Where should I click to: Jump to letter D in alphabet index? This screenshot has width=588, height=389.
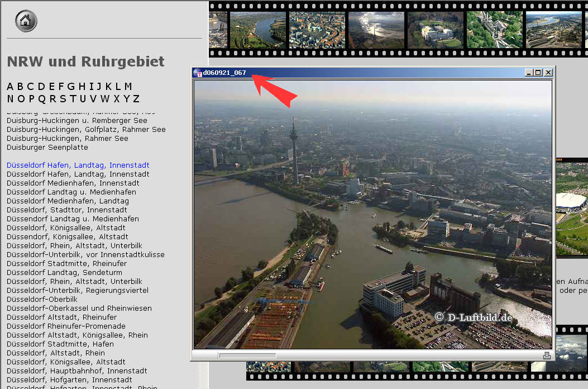pyautogui.click(x=40, y=87)
